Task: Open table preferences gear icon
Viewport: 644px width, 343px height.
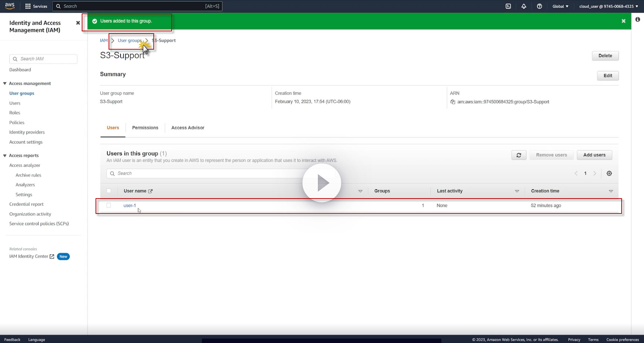Action: [609, 174]
